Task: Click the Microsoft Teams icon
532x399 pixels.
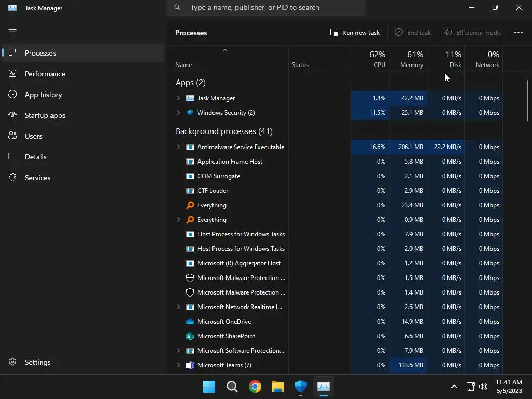Action: click(x=190, y=365)
